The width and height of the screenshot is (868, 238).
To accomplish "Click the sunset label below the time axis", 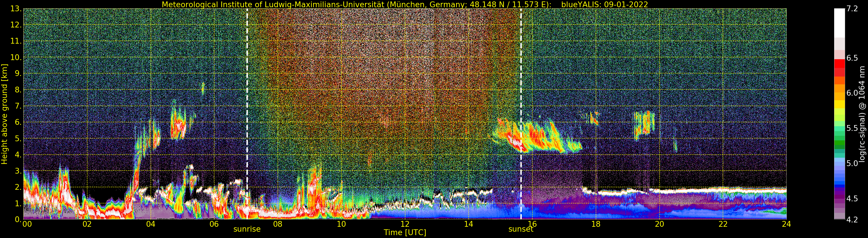I will (521, 229).
